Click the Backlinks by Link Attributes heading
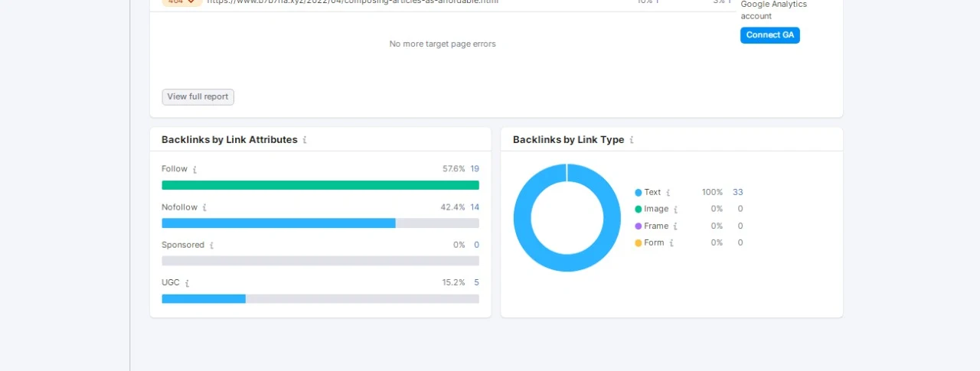The height and width of the screenshot is (371, 980). tap(229, 140)
